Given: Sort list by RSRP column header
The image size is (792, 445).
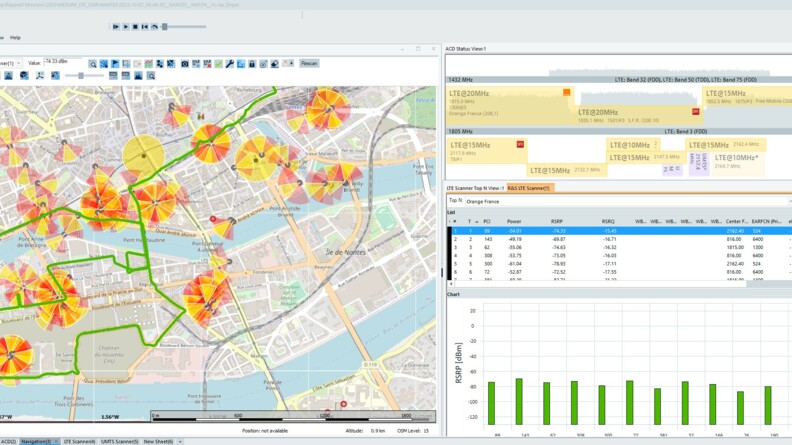Looking at the screenshot, I should click(557, 221).
